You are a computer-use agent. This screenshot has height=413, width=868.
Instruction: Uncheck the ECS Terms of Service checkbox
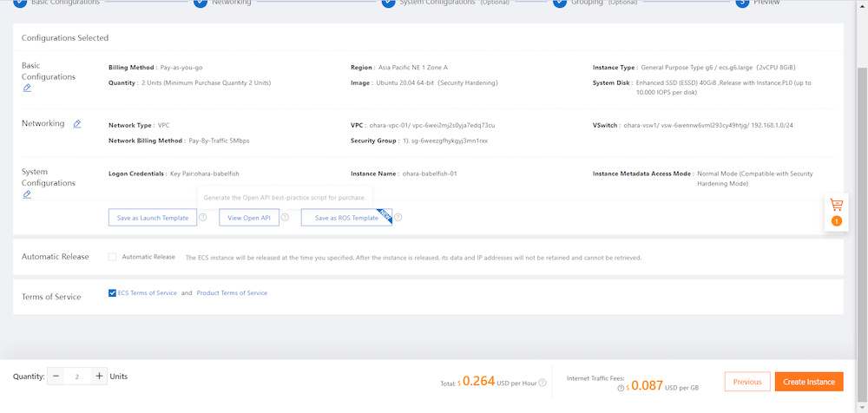pos(112,293)
